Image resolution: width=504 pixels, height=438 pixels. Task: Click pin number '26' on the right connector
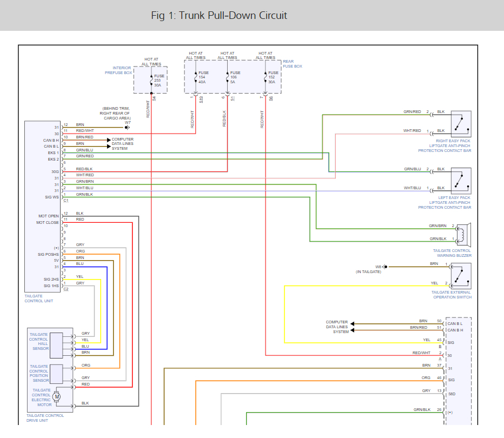tap(439, 409)
